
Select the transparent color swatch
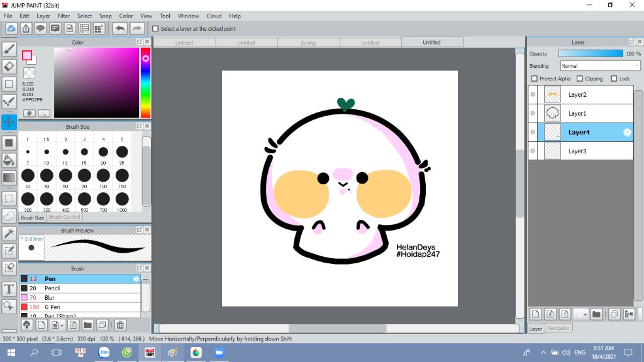tap(29, 73)
